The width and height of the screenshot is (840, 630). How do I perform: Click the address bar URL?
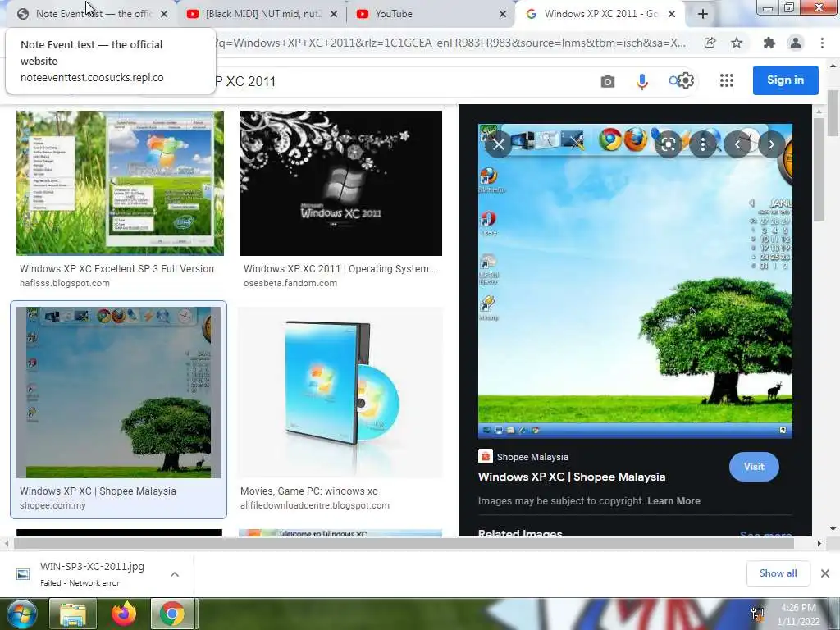point(450,43)
